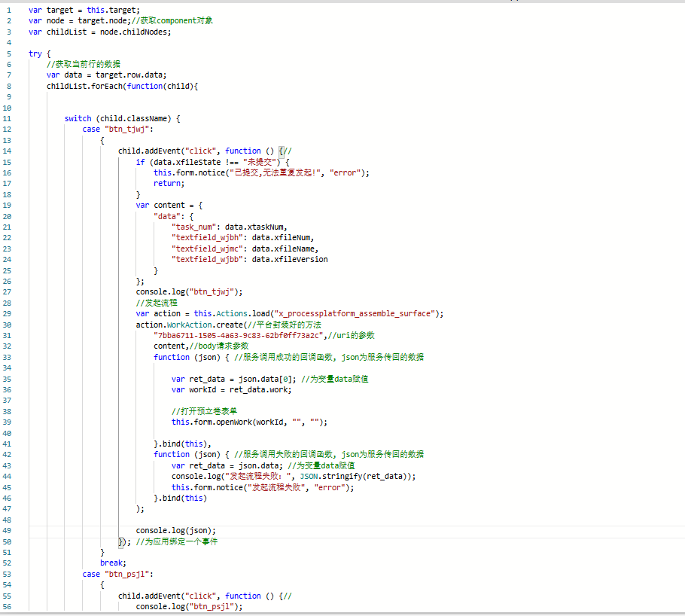Click the "try" keyword on line 5
The image size is (685, 616).
tap(35, 53)
